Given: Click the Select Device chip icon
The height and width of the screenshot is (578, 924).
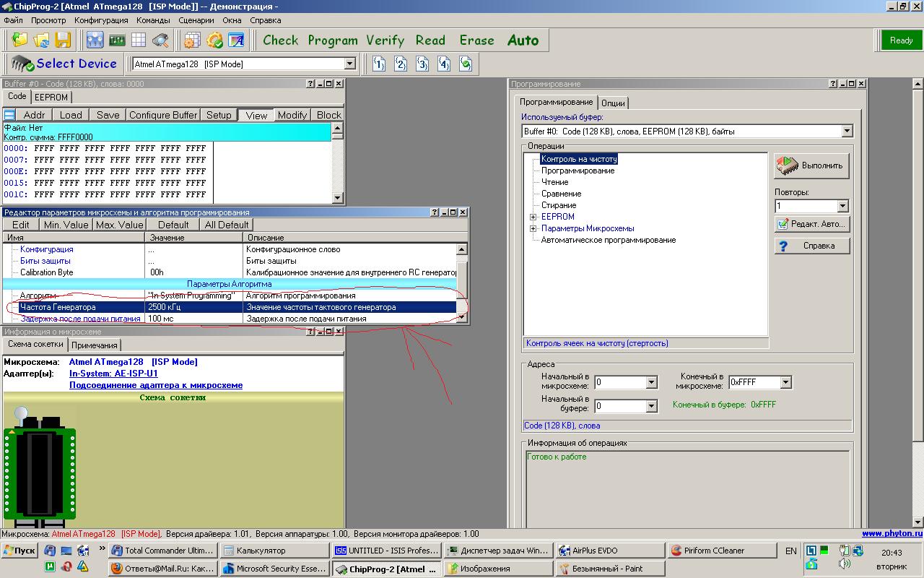Looking at the screenshot, I should (x=22, y=64).
